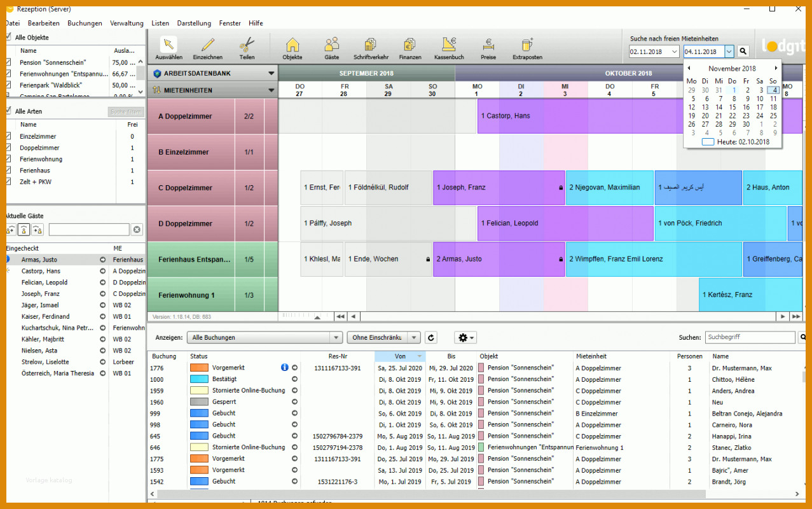Click arrow icon next to Armas, Justo
Viewport: 812px width, 509px height.
[103, 260]
